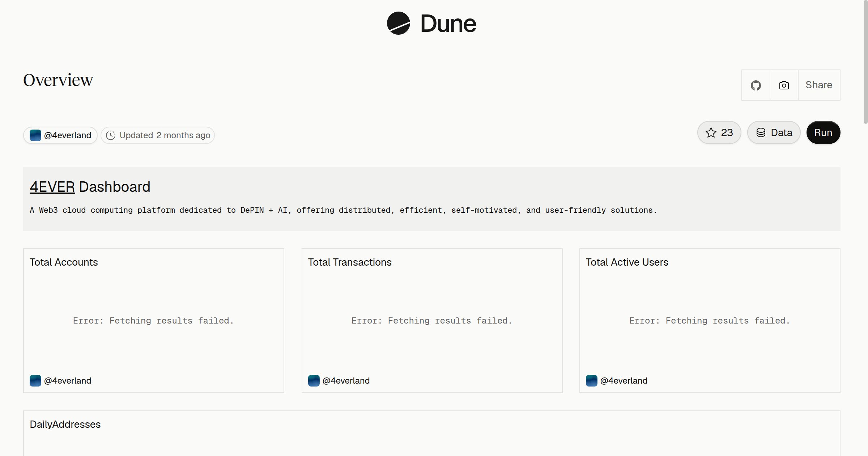Click the page vertical scrollbar
Screen dimensions: 868x456
tap(865, 62)
